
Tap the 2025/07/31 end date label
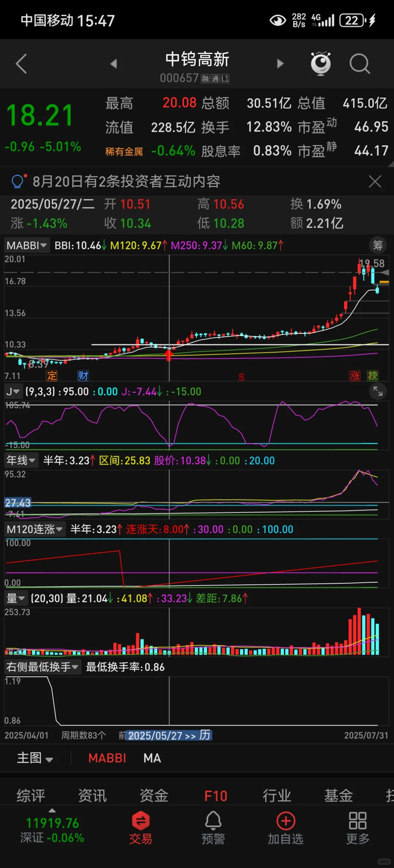[366, 735]
